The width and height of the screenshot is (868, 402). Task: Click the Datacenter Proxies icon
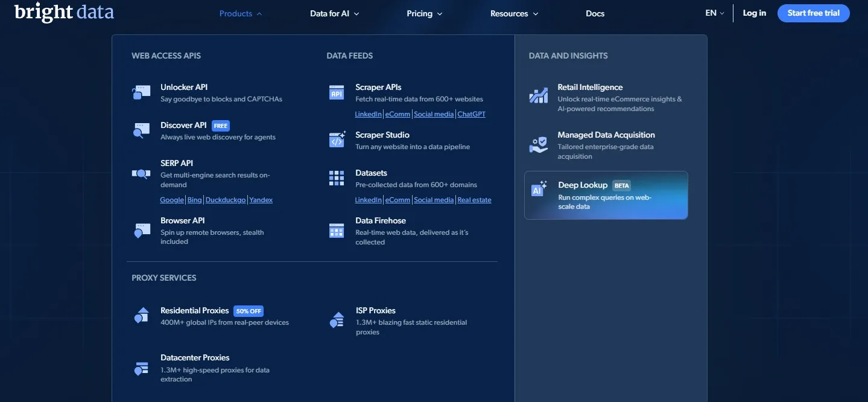pyautogui.click(x=141, y=368)
